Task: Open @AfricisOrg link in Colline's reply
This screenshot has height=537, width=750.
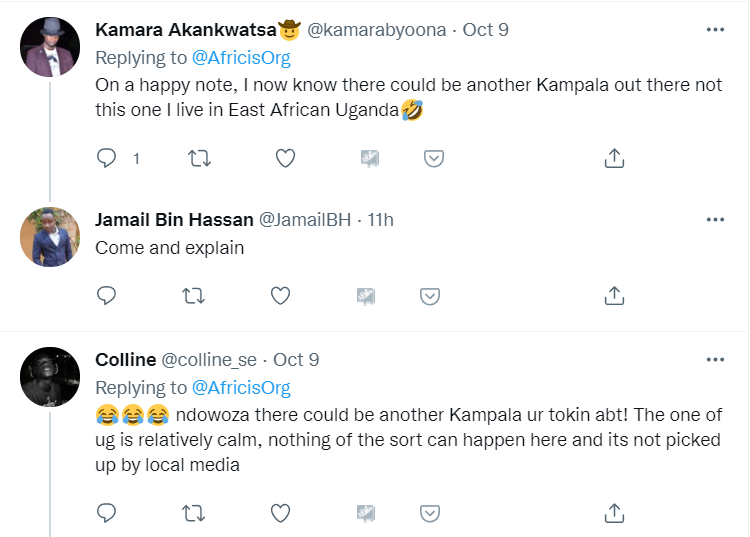Action: (x=240, y=388)
